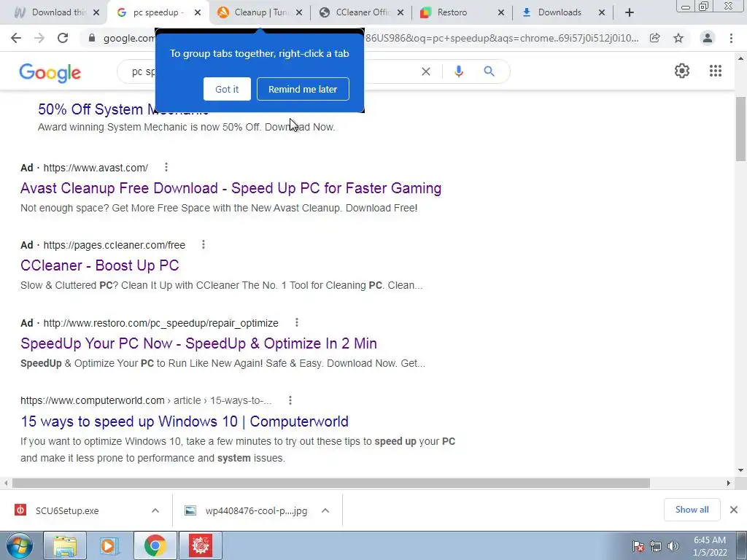Image resolution: width=747 pixels, height=560 pixels.
Task: Click the https://www.avast.com/ ad URL
Action: point(96,168)
